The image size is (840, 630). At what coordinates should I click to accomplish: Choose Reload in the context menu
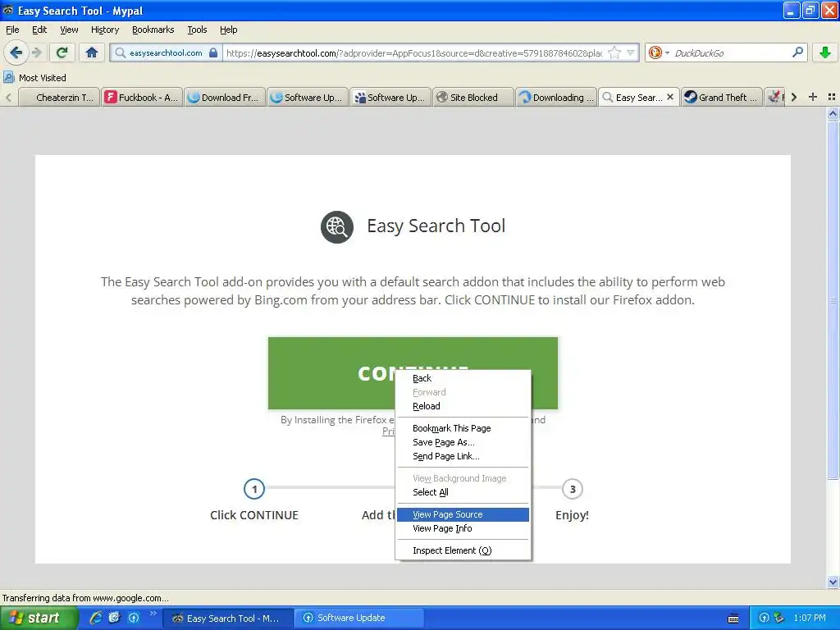[463, 406]
